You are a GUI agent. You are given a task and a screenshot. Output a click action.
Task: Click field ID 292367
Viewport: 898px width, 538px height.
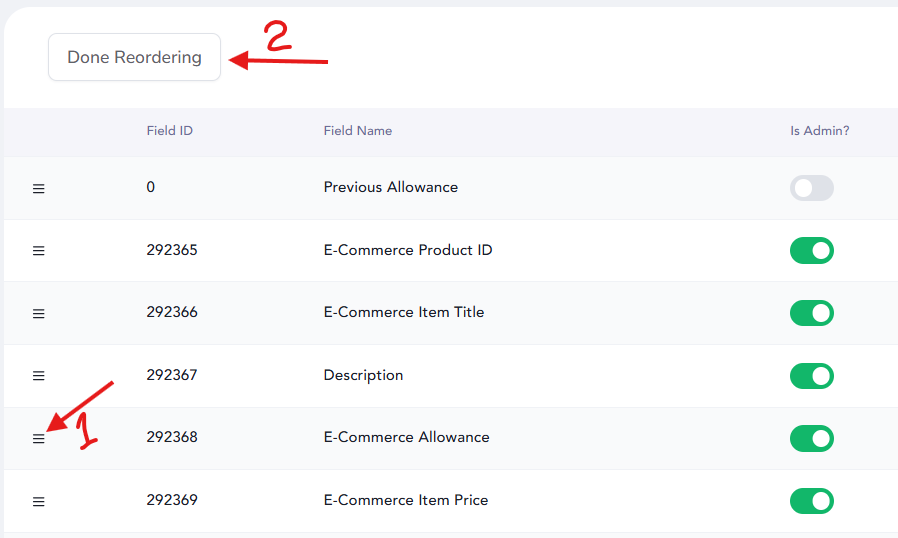click(172, 375)
